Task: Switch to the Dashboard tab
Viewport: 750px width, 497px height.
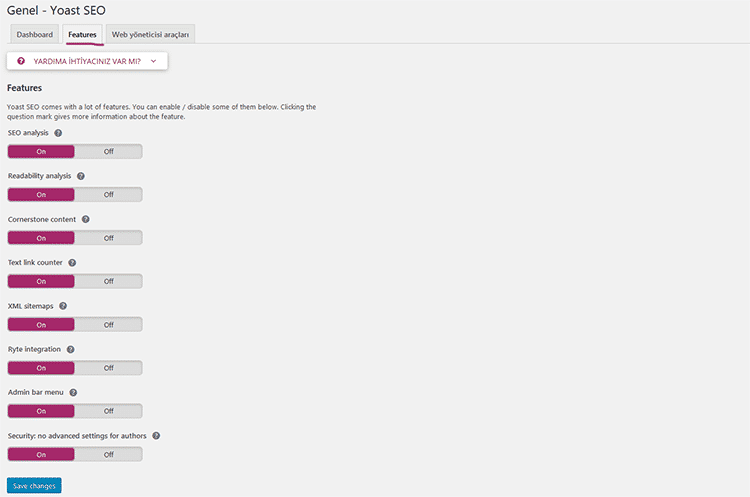Action: (x=34, y=34)
